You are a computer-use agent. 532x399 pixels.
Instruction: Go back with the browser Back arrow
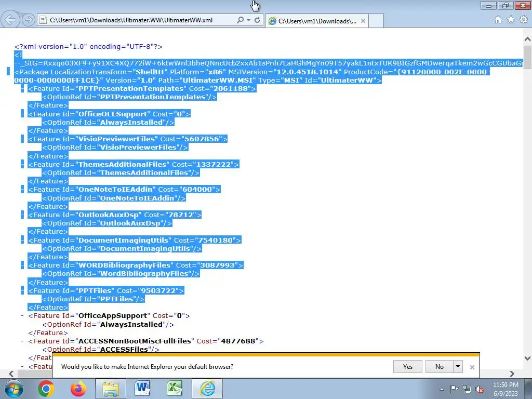pos(10,20)
